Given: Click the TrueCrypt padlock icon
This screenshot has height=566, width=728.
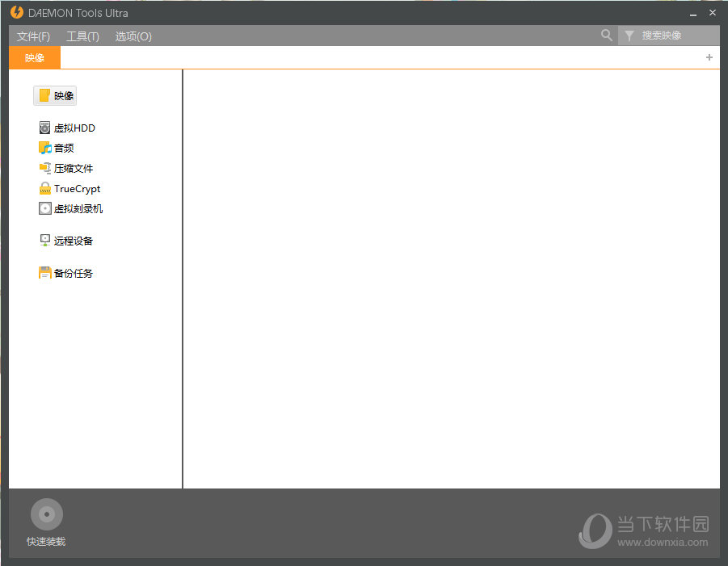Looking at the screenshot, I should coord(45,188).
